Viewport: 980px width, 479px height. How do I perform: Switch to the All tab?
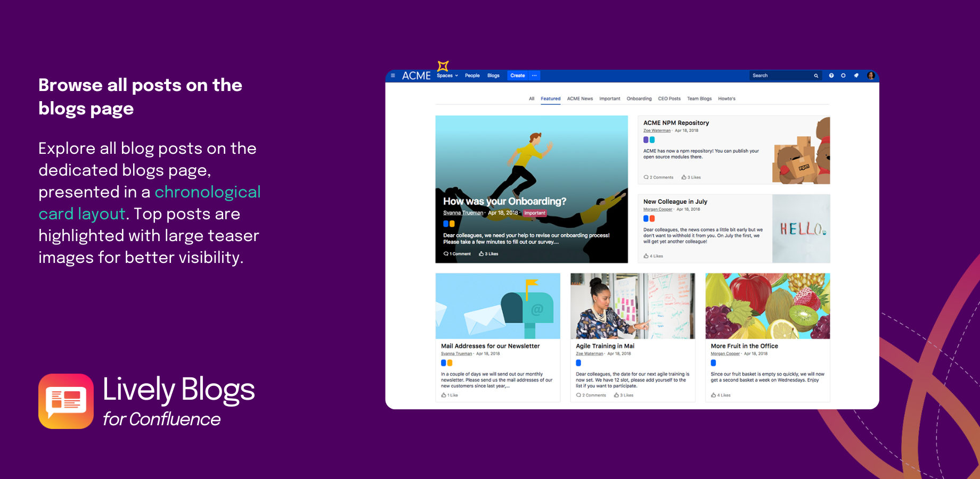point(532,98)
